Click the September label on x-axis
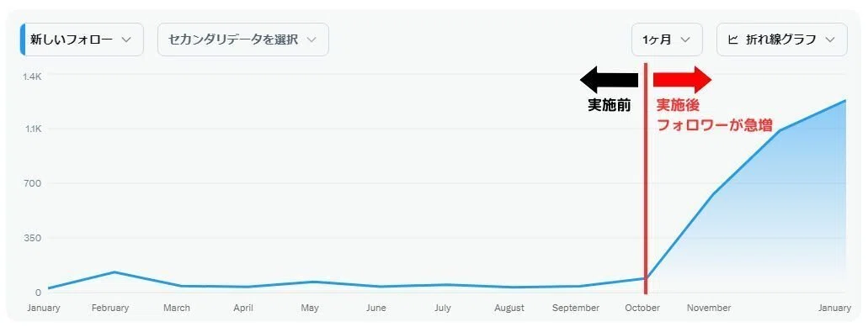The width and height of the screenshot is (868, 327). point(576,309)
